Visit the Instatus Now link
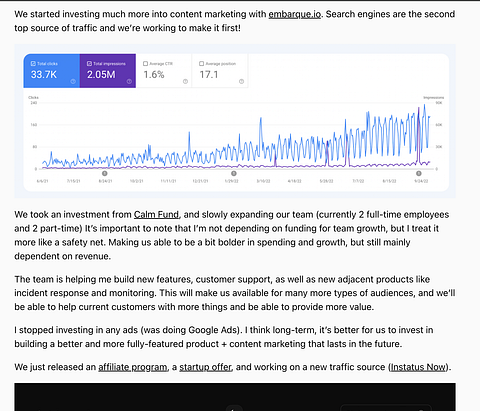This screenshot has width=480, height=411. click(x=418, y=367)
